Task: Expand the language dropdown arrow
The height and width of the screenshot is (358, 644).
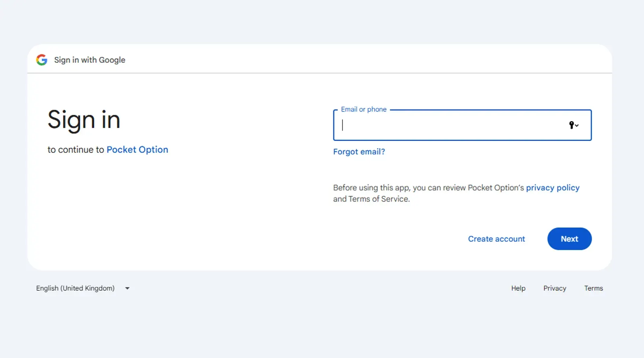Action: [x=127, y=288]
